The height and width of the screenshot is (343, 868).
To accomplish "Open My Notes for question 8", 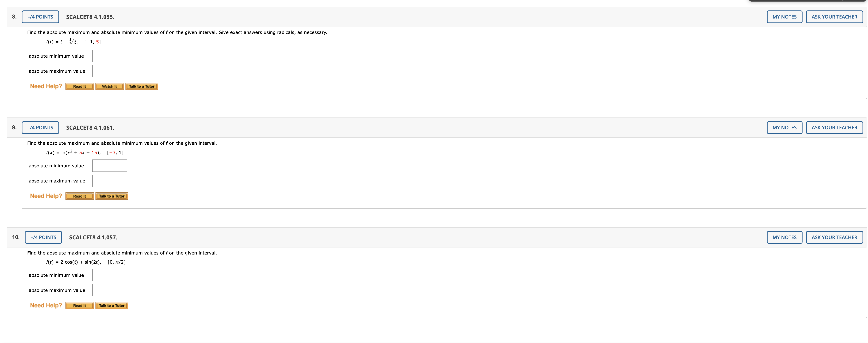I will coord(784,17).
